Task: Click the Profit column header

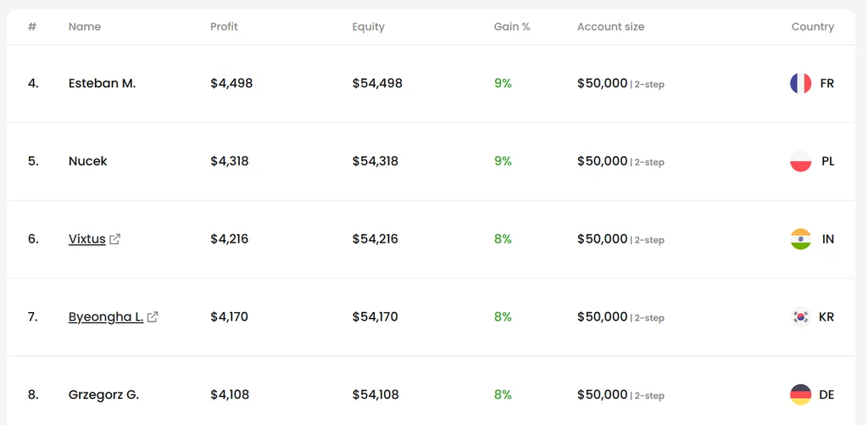Action: click(224, 26)
